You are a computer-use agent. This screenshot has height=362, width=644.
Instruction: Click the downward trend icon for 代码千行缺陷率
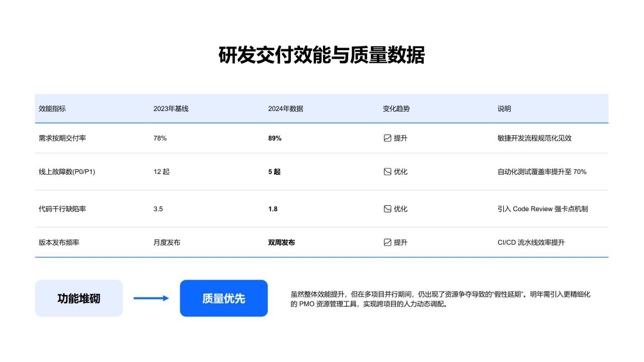pos(387,209)
